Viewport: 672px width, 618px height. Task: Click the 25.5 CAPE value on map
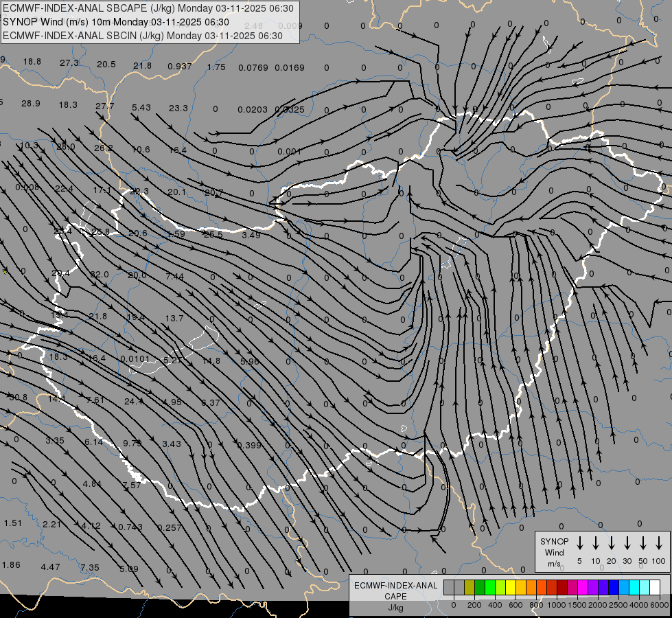(213, 235)
